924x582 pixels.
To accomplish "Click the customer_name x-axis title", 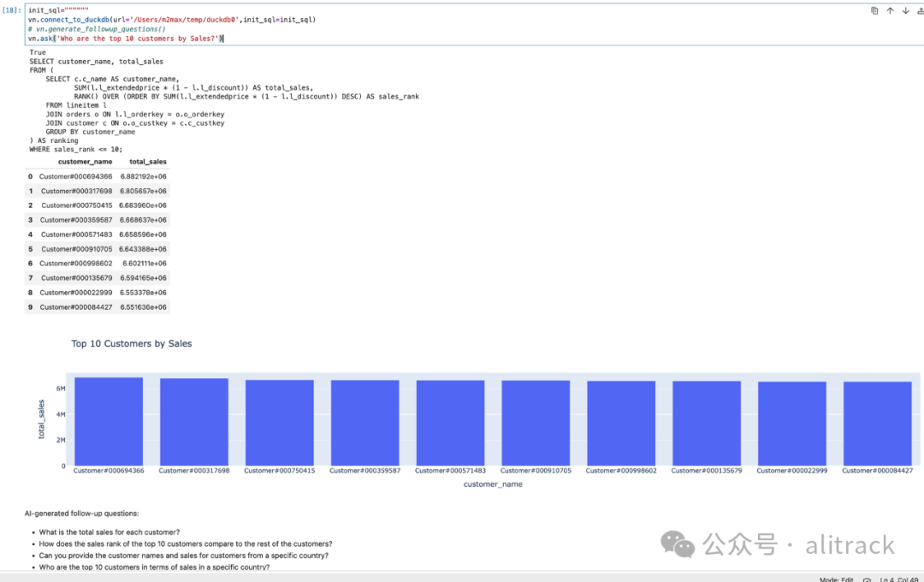I will coord(493,484).
